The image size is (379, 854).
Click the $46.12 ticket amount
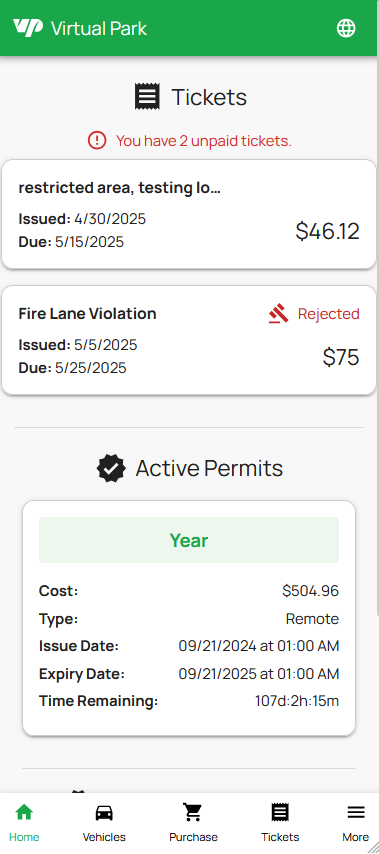tap(327, 231)
